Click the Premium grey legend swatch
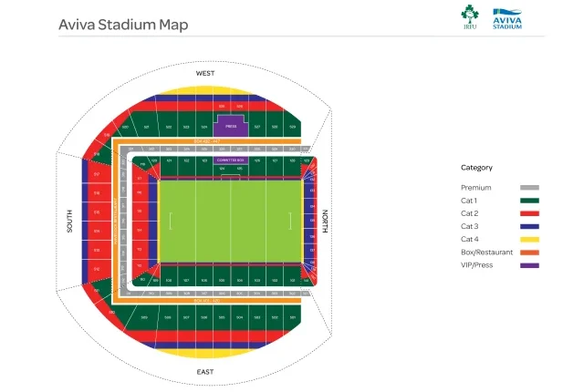This screenshot has width=584, height=392. [528, 187]
